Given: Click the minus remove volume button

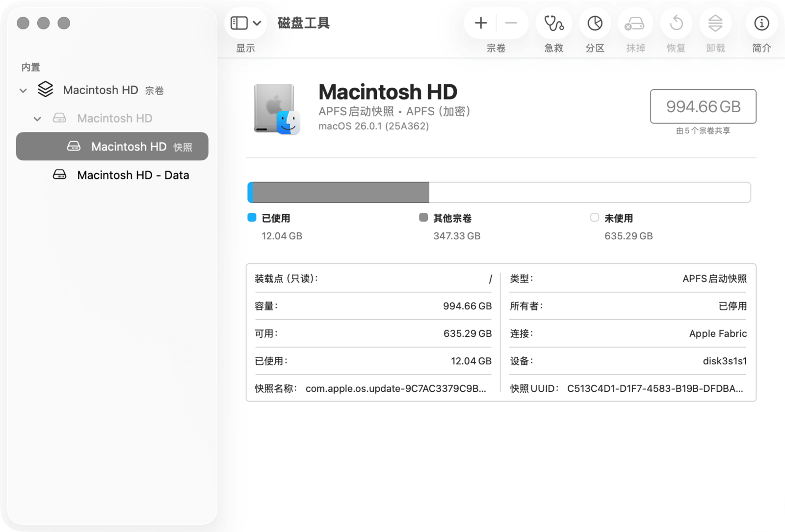Looking at the screenshot, I should point(511,23).
